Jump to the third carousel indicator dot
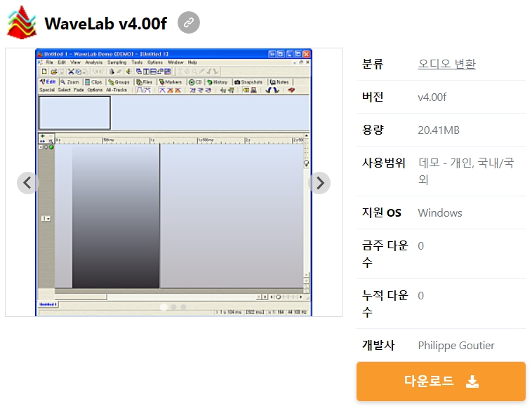Screen dimensions: 532x406 coord(184,307)
